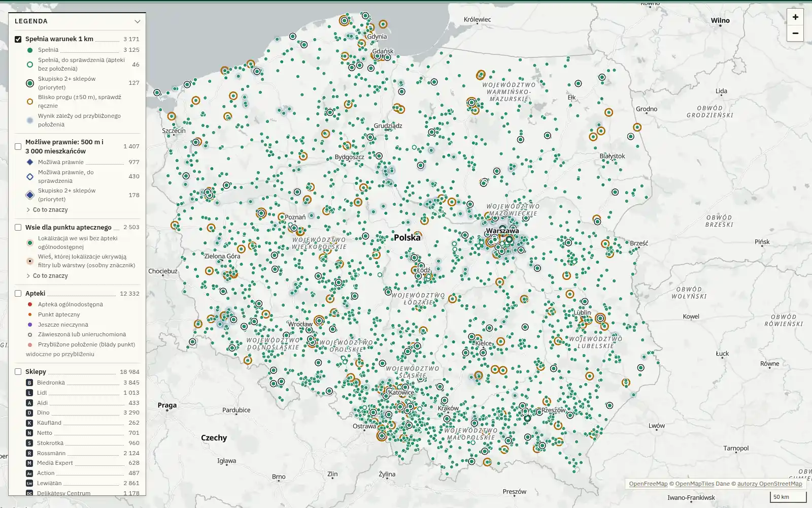Expand Co to znaczy under Wsie section
This screenshot has width=812, height=508.
pos(47,276)
